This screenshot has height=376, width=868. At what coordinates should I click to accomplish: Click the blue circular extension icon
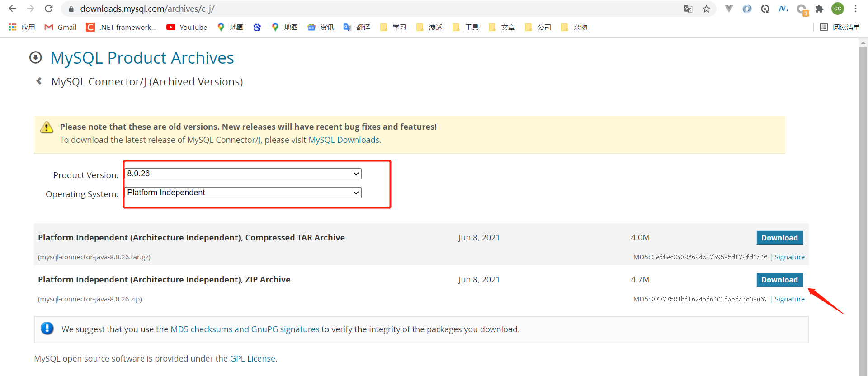pyautogui.click(x=747, y=9)
